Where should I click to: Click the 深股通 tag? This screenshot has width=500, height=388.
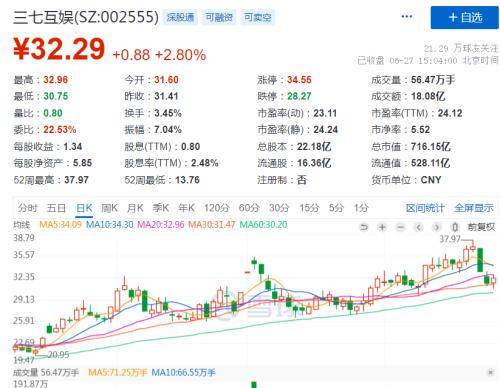(x=180, y=17)
